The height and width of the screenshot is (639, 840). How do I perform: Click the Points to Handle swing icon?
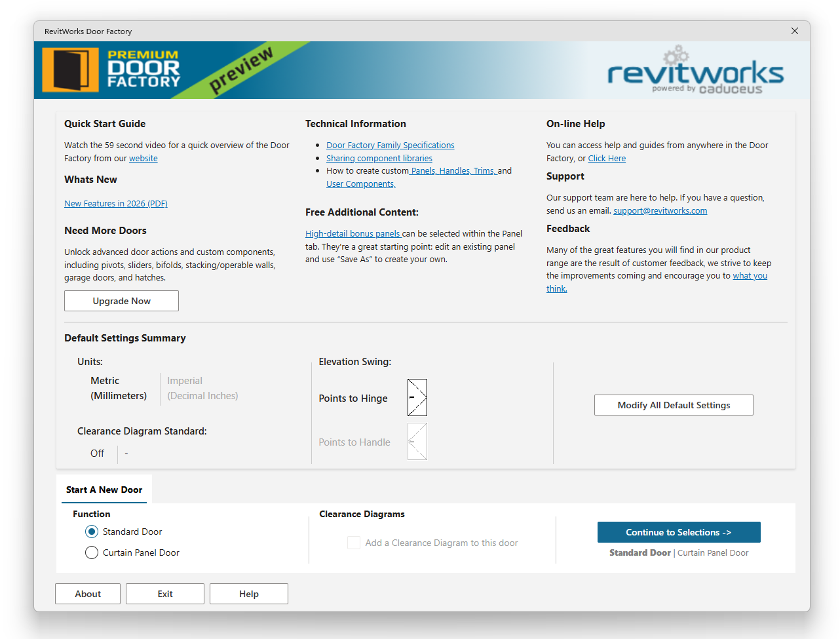tap(417, 441)
